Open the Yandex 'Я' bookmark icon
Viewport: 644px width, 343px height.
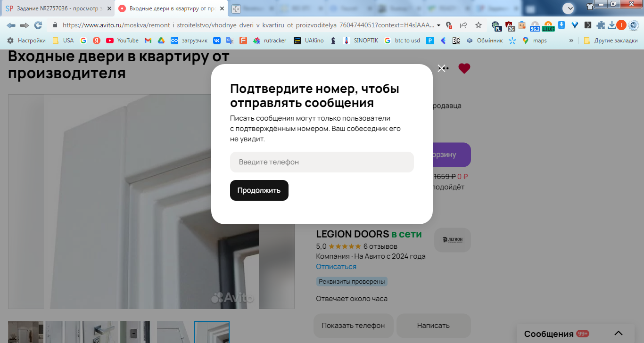pyautogui.click(x=97, y=41)
